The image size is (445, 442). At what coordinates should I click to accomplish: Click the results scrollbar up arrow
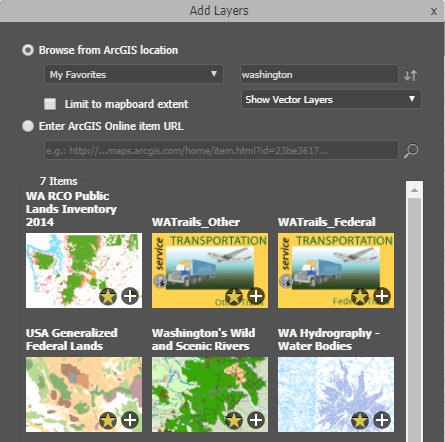coord(414,190)
